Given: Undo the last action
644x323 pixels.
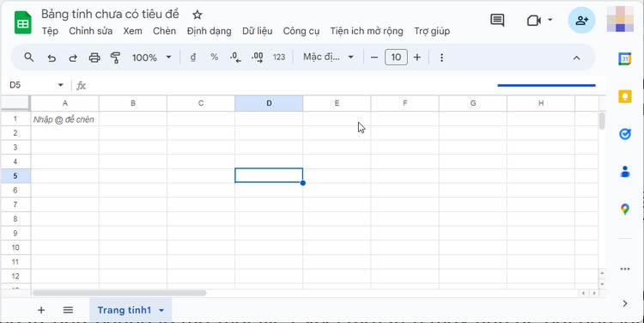Looking at the screenshot, I should click(52, 58).
